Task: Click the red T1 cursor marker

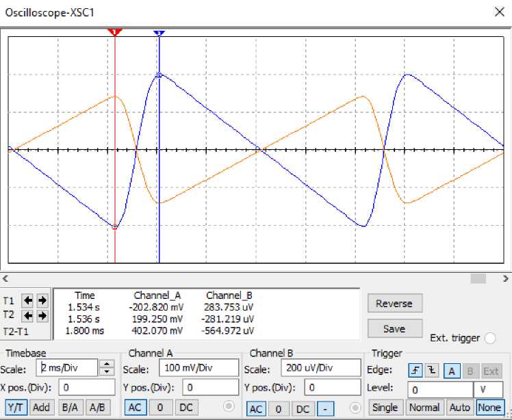Action: [115, 32]
